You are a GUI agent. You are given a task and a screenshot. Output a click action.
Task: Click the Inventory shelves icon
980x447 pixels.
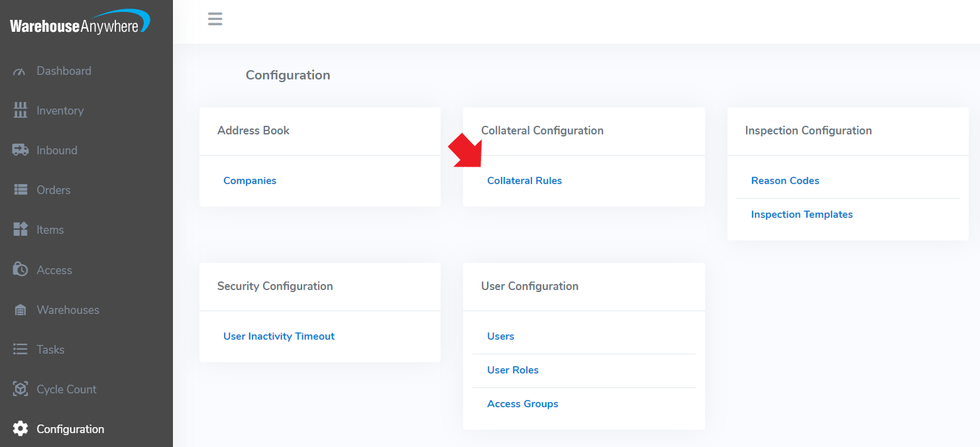click(20, 111)
